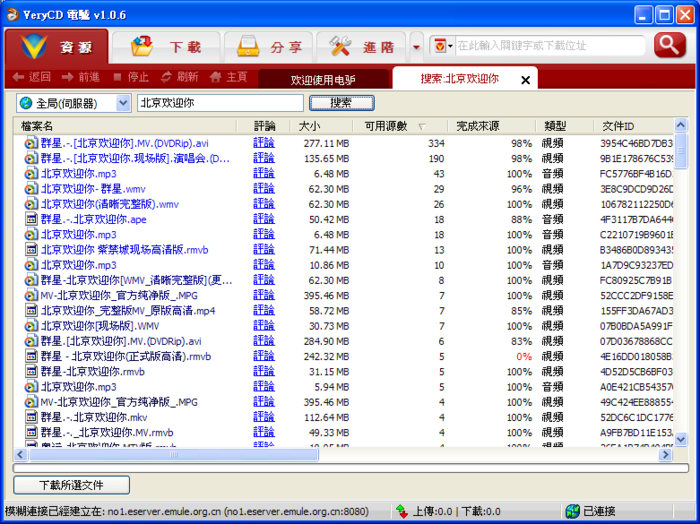Screen dimensions: 700x524
Task: Go to 主頁 home page
Action: click(x=229, y=77)
